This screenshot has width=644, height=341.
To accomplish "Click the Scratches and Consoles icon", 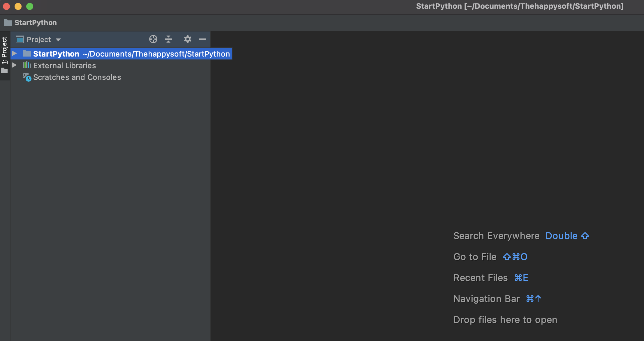I will (x=27, y=77).
